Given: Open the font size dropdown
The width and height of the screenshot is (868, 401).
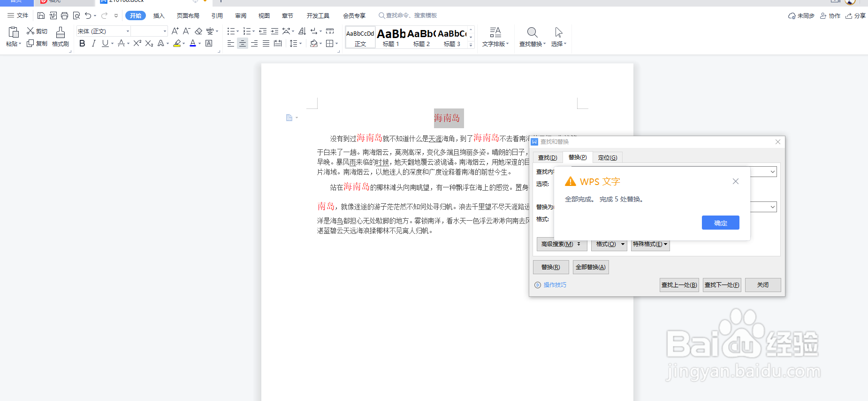Looking at the screenshot, I should 165,31.
